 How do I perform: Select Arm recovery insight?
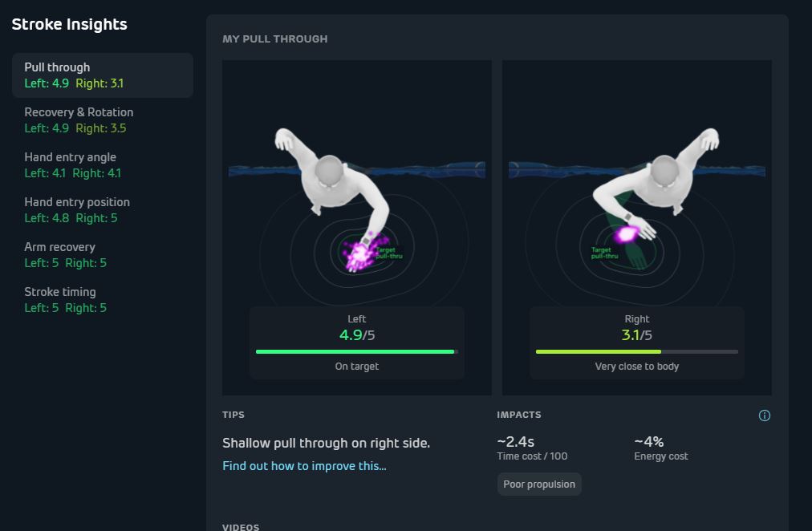click(103, 255)
